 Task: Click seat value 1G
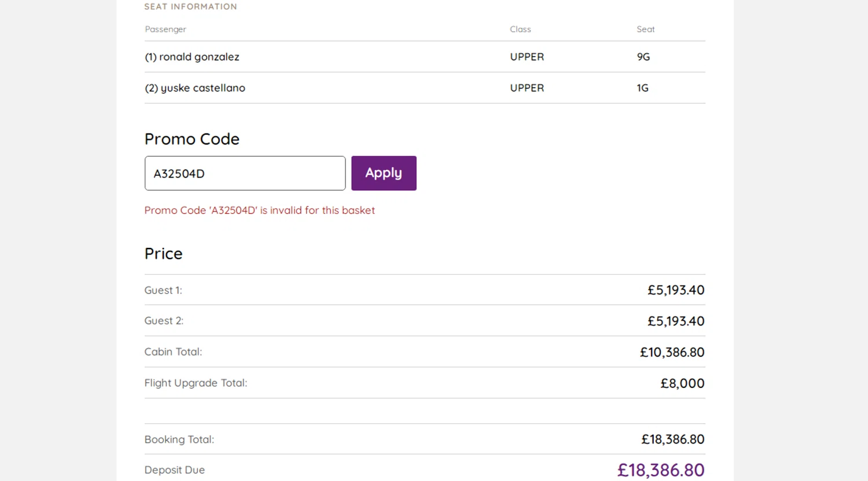[642, 88]
